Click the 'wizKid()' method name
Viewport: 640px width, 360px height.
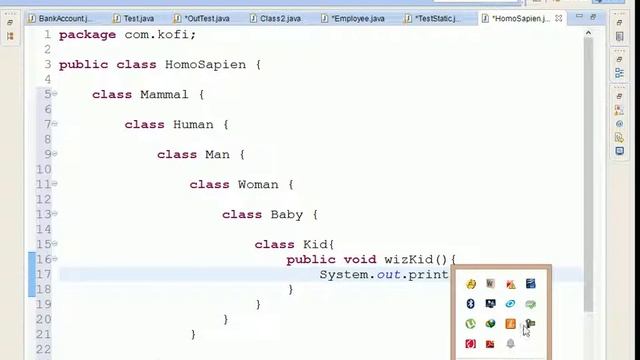point(416,259)
